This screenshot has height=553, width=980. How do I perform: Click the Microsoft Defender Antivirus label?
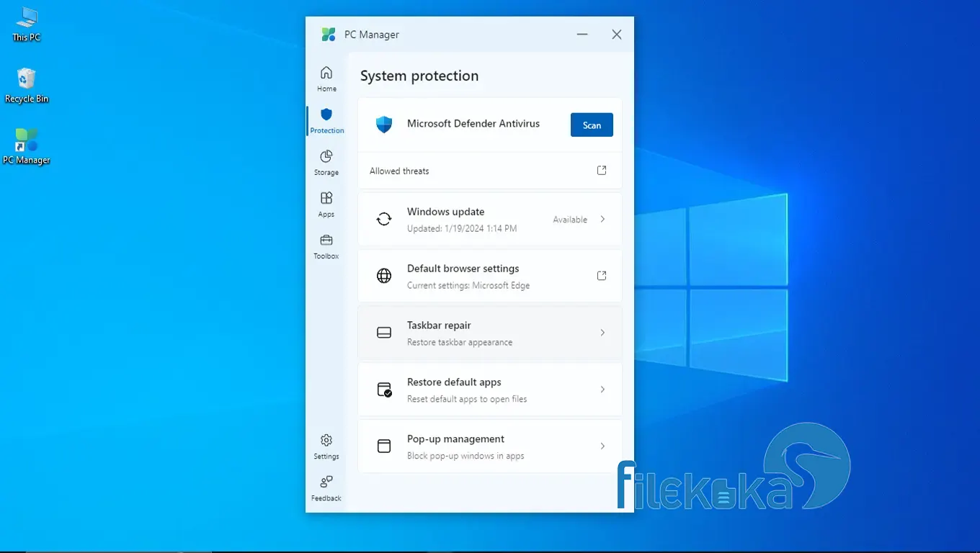[473, 124]
